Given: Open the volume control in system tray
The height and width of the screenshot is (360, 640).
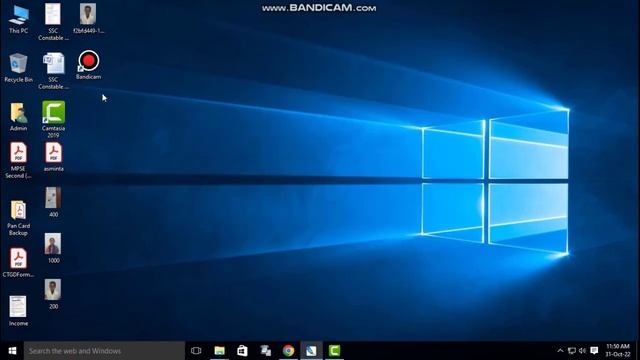Looking at the screenshot, I should coord(582,351).
